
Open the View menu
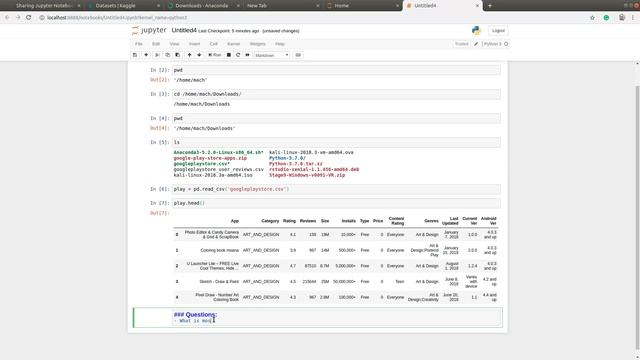tap(174, 44)
